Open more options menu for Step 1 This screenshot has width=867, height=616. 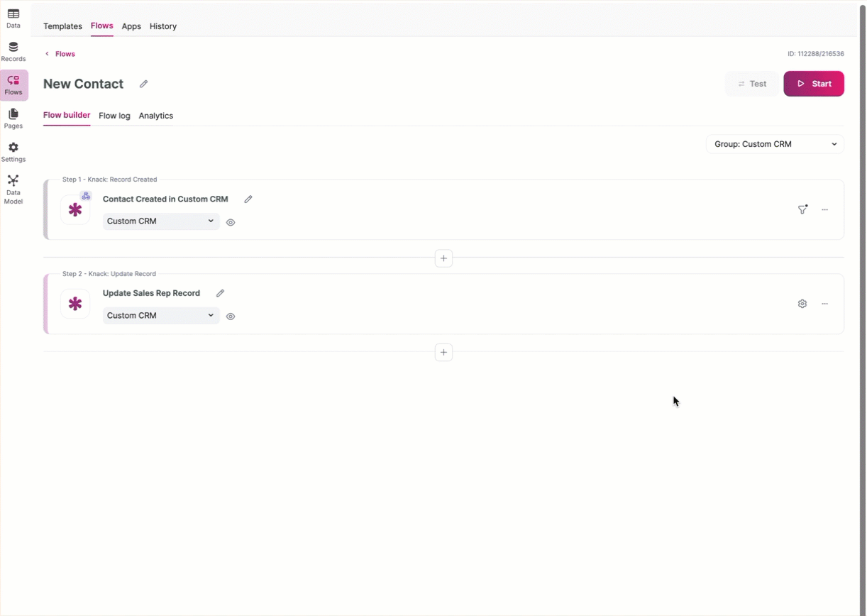point(824,209)
